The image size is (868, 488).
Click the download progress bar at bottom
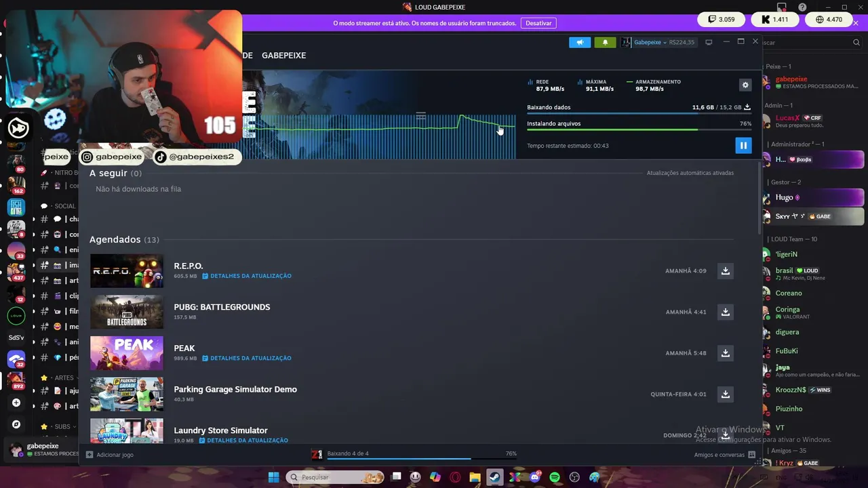pos(422,458)
